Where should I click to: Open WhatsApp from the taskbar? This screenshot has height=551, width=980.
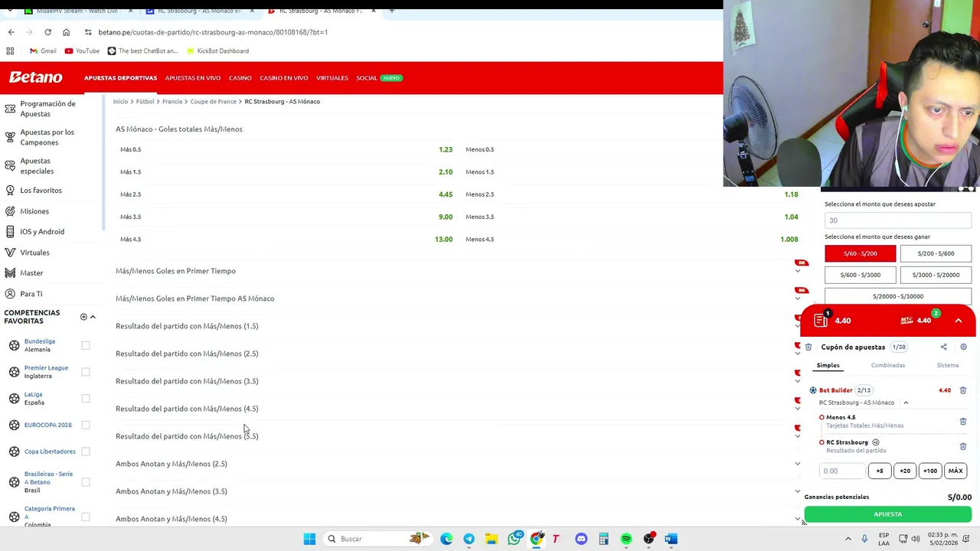[x=514, y=539]
